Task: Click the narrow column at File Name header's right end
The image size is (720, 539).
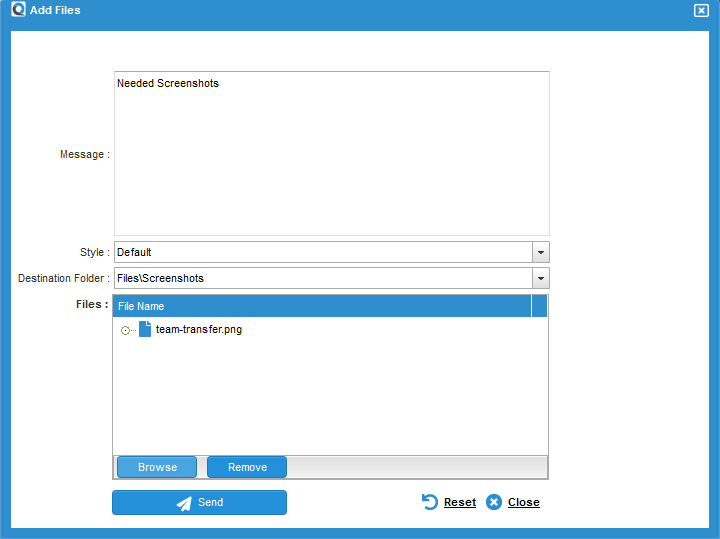Action: pos(540,306)
